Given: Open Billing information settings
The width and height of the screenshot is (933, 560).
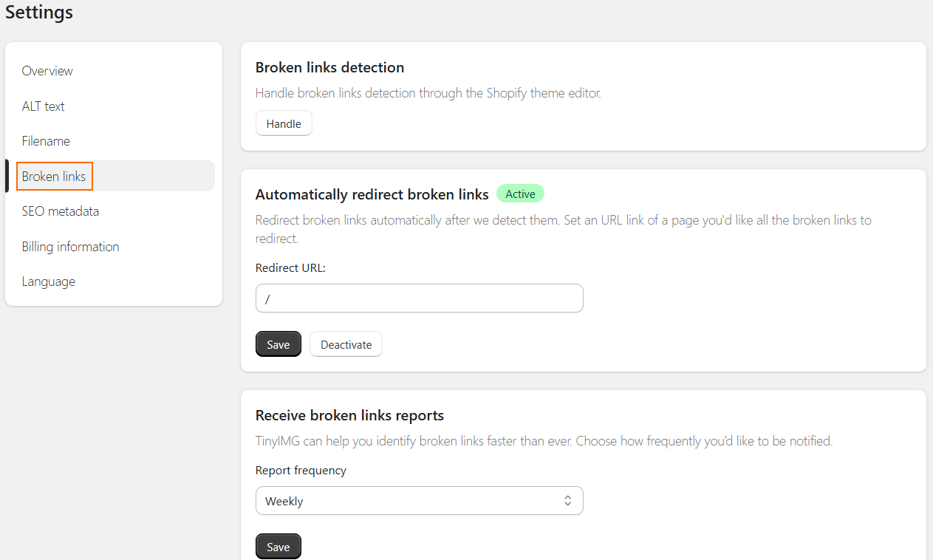Looking at the screenshot, I should pyautogui.click(x=70, y=246).
